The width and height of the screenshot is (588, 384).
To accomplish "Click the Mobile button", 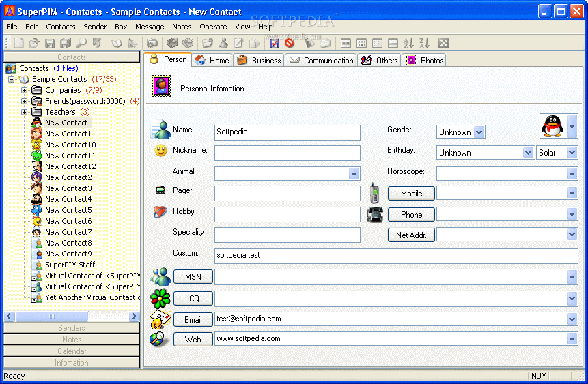I will tap(411, 193).
